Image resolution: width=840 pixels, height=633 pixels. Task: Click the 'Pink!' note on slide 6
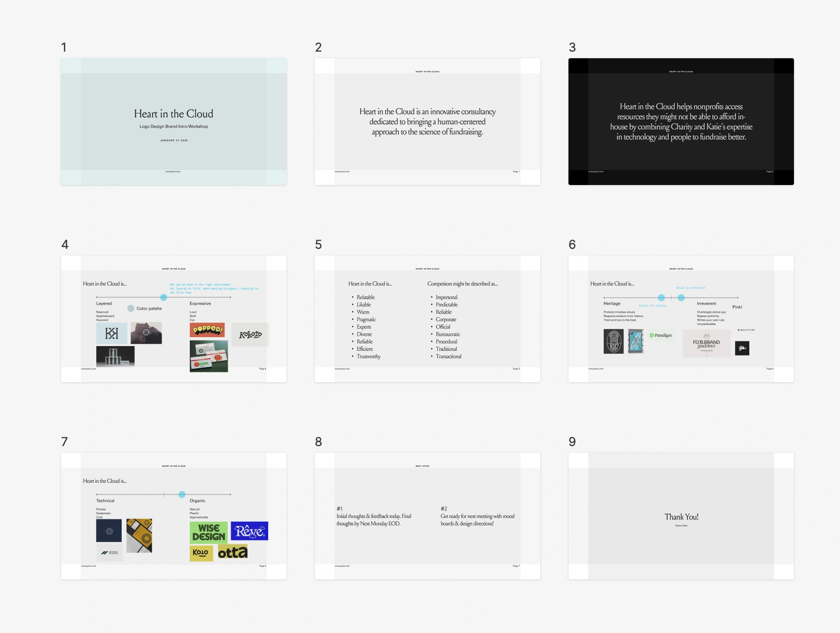point(738,307)
